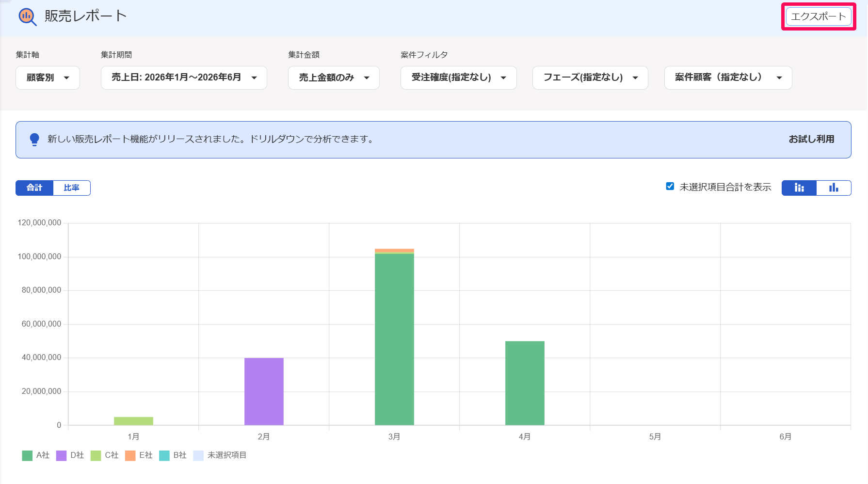
Task: Click the 3月 axis label
Action: tap(394, 437)
